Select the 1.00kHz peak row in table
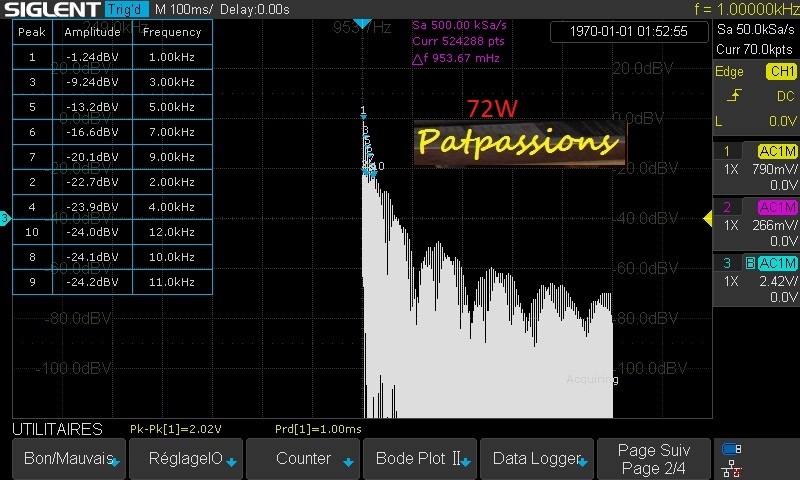 tap(112, 57)
